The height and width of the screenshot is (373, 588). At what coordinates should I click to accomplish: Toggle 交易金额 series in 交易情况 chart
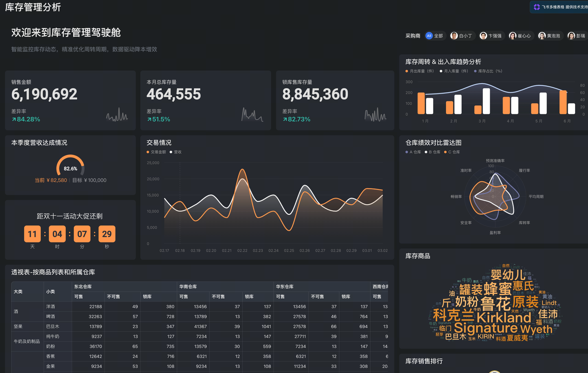(x=156, y=152)
